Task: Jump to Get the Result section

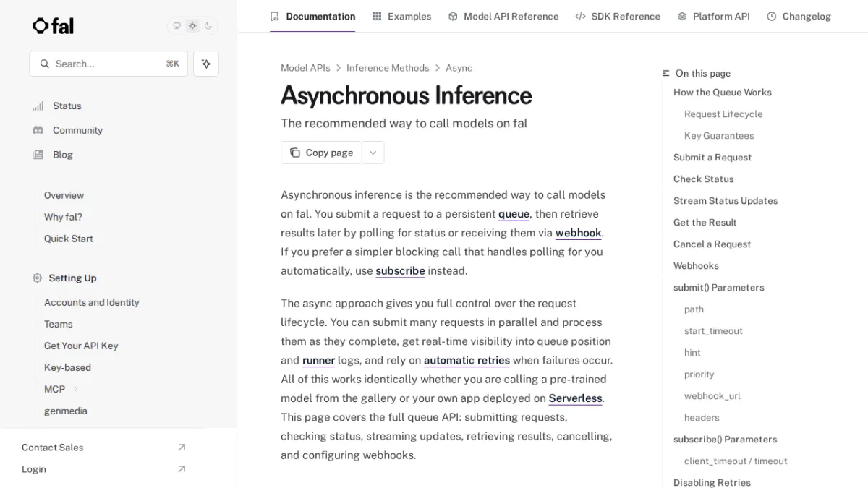Action: 705,223
